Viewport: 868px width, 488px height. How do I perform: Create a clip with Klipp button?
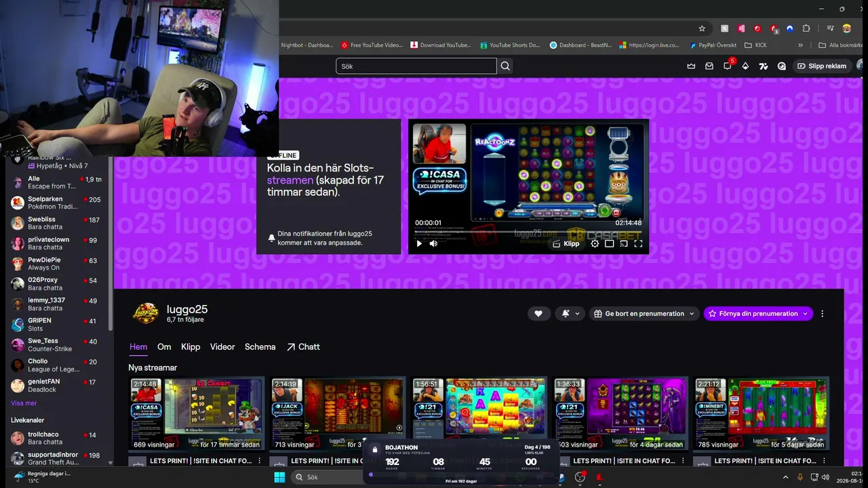566,243
